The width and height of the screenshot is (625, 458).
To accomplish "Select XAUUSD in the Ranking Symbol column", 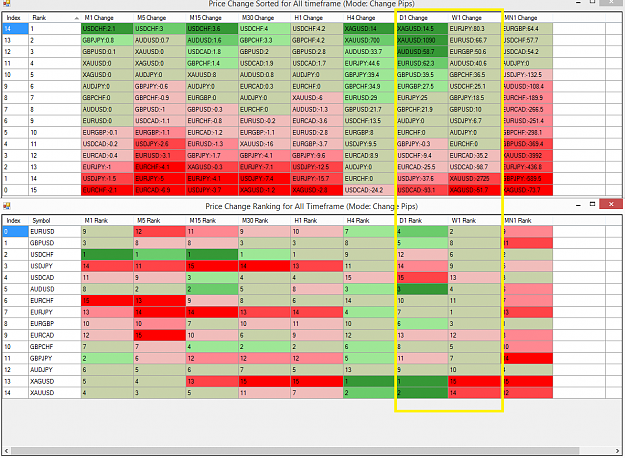I will coord(55,393).
